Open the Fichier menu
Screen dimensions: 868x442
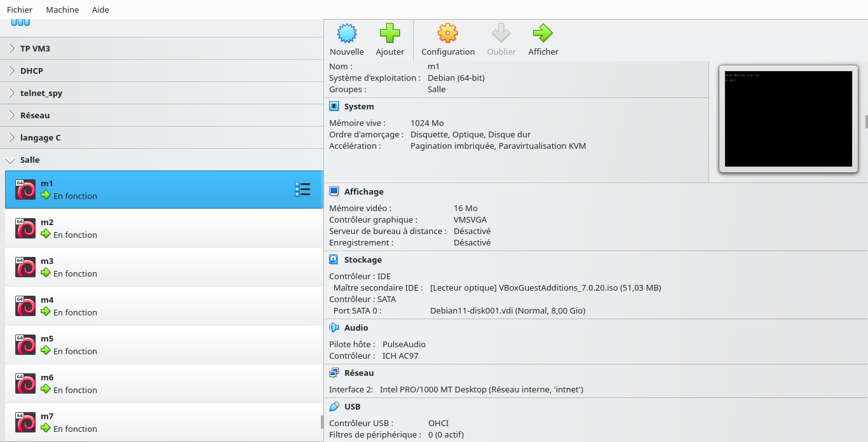point(20,10)
